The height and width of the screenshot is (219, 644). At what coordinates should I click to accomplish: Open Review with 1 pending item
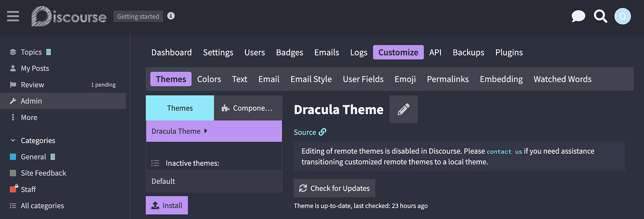point(32,85)
